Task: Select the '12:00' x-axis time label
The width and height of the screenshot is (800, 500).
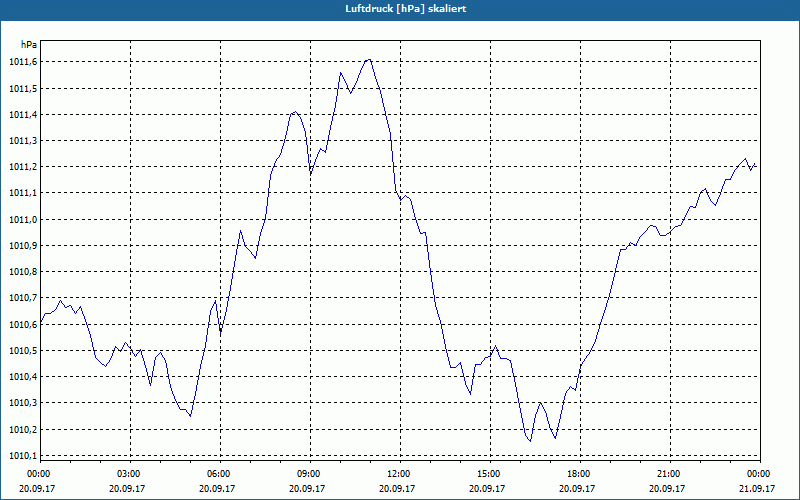Action: pos(398,474)
